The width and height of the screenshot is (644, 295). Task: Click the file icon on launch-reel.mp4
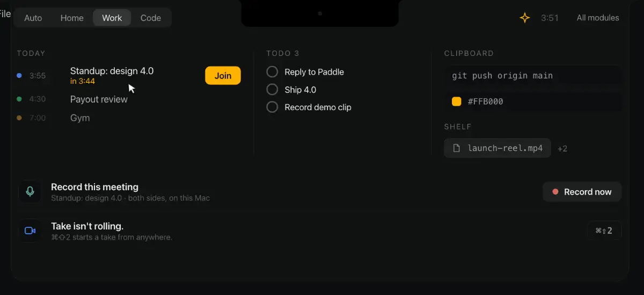(457, 148)
